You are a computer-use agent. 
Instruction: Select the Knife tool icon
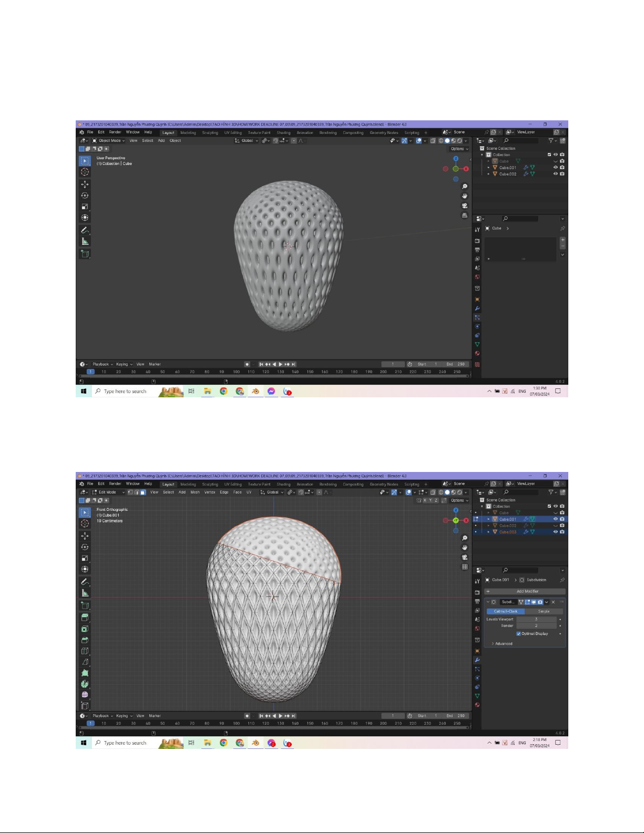(x=85, y=662)
